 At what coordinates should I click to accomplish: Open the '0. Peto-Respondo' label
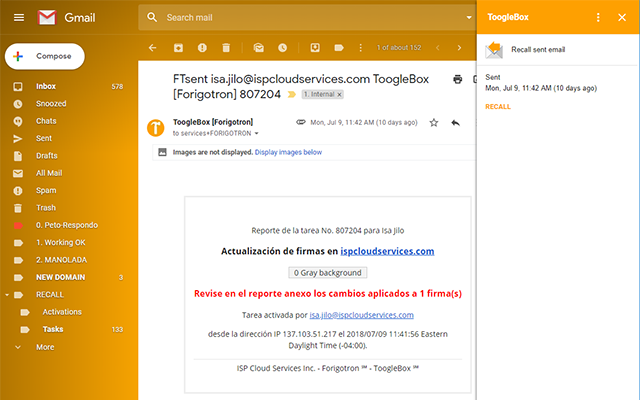[67, 225]
